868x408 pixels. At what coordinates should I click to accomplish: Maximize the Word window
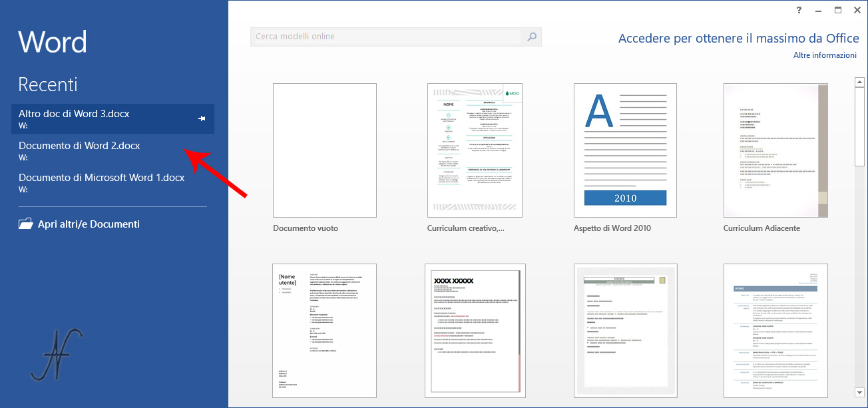click(x=838, y=9)
